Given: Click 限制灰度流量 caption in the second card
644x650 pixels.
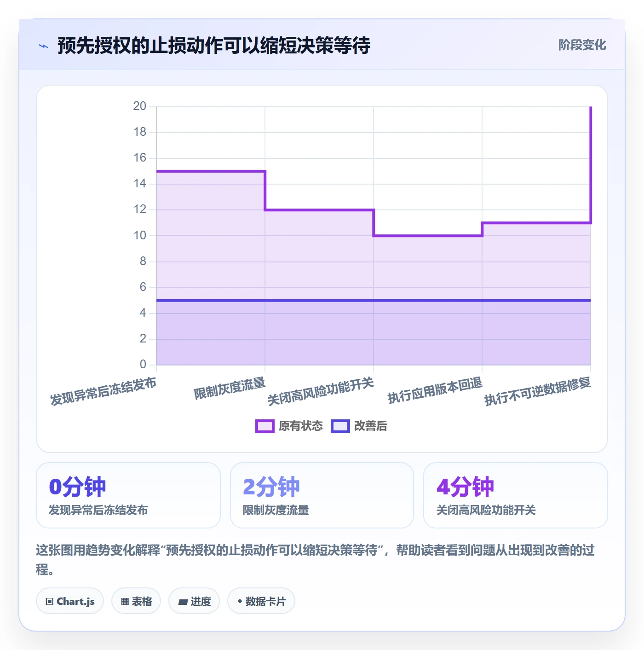Looking at the screenshot, I should coord(276,510).
